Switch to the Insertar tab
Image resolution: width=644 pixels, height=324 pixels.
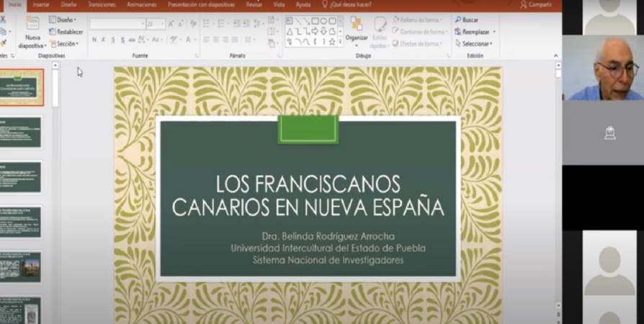click(x=42, y=4)
